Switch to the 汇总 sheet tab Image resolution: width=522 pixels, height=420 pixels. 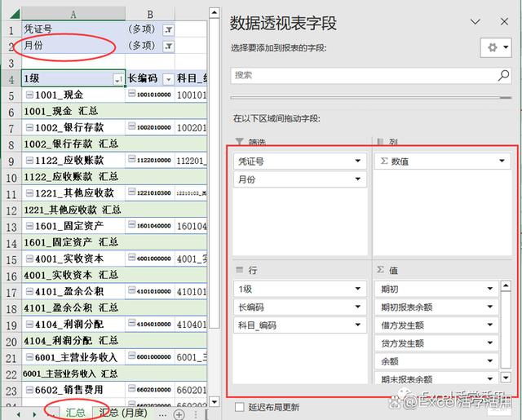point(76,413)
